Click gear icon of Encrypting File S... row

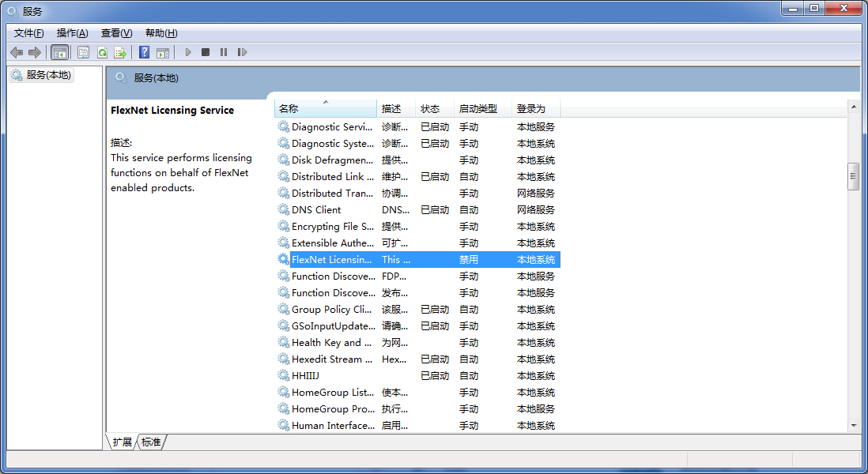coord(284,226)
